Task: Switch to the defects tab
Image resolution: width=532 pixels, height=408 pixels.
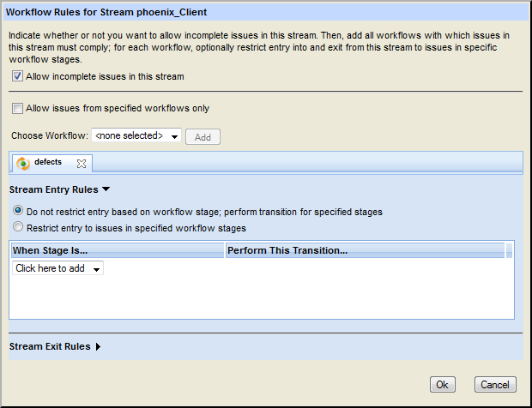Action: click(x=48, y=162)
